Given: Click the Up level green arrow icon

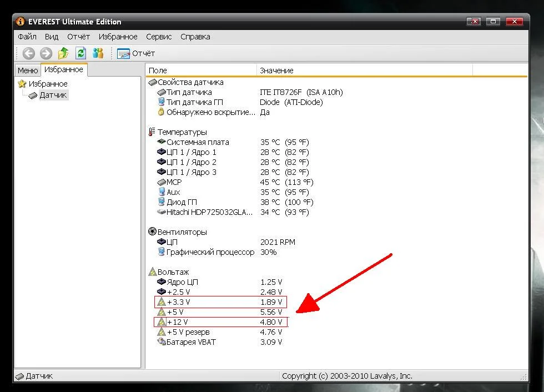Looking at the screenshot, I should (63, 53).
